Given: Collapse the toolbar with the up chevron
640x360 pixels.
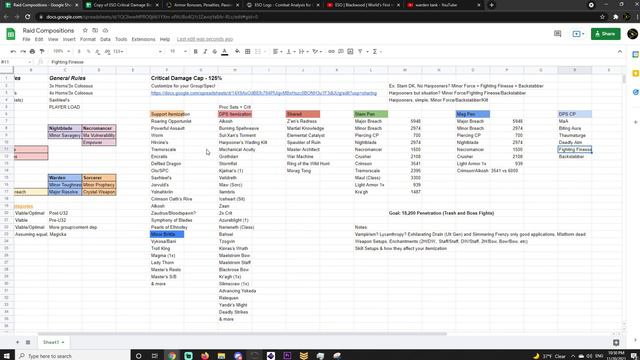Looking at the screenshot, I should click(620, 51).
